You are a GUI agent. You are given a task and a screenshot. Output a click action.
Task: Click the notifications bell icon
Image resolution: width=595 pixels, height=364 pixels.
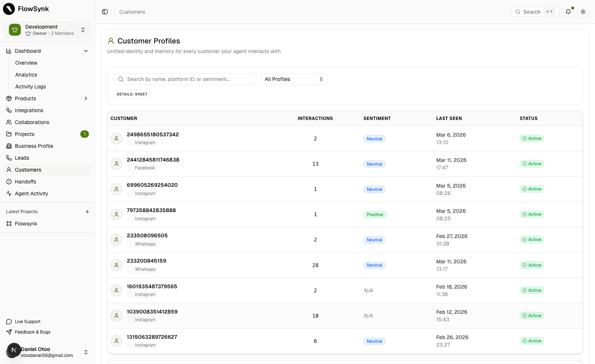568,12
